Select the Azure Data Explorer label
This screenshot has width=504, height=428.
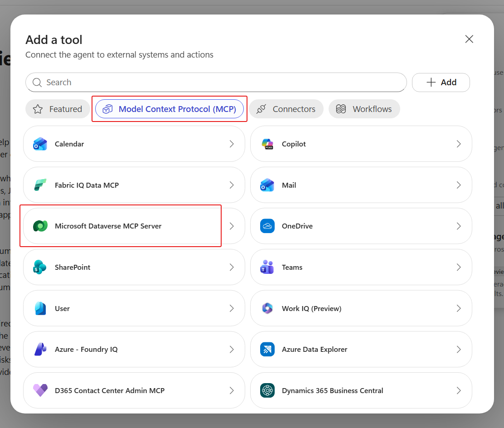pos(315,349)
